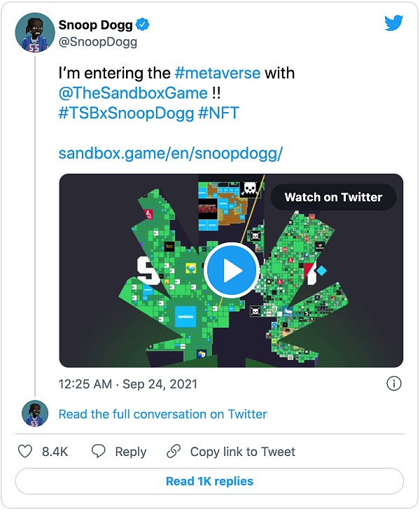Open the #metaverse hashtag

216,73
